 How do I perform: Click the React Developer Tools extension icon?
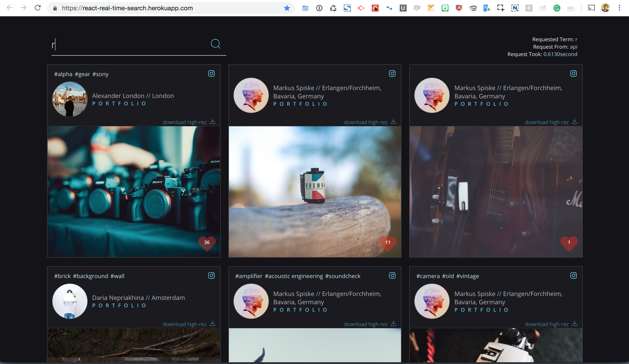[x=375, y=8]
